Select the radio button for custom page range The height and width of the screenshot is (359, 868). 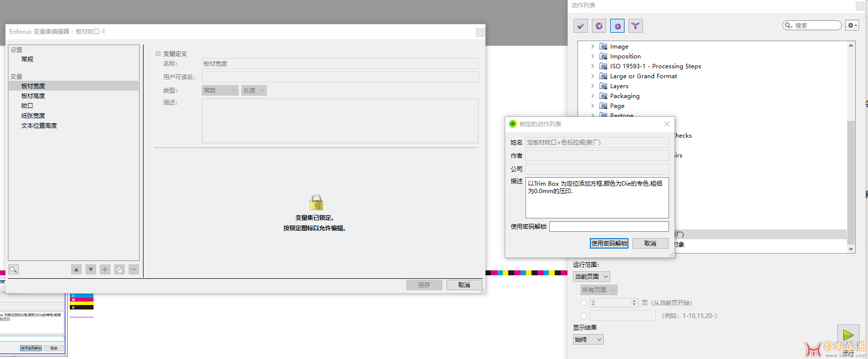click(583, 315)
